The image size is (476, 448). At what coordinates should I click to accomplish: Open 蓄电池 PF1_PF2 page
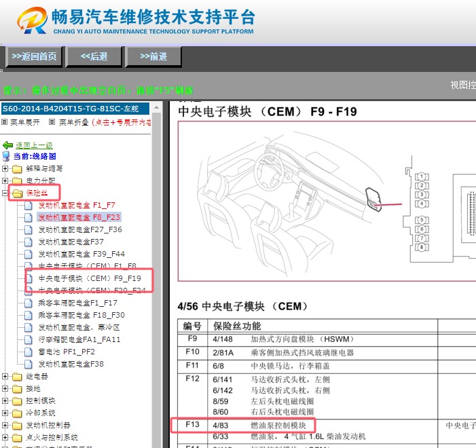click(67, 352)
